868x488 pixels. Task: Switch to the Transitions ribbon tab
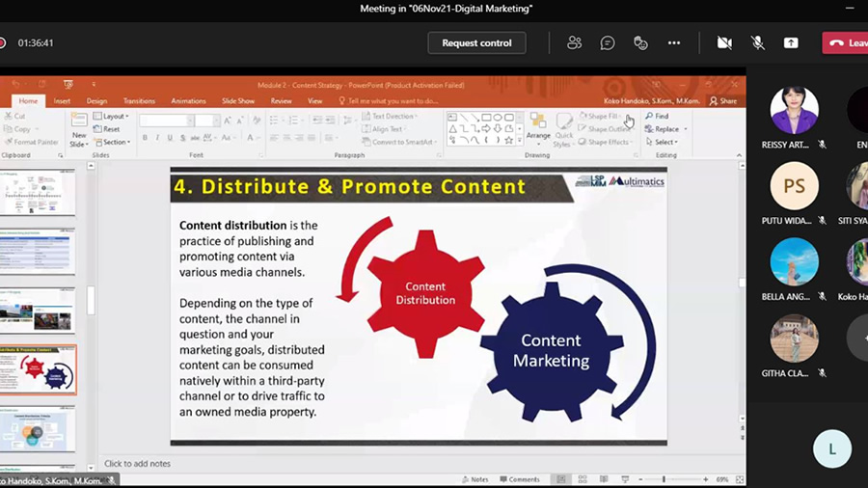(139, 100)
